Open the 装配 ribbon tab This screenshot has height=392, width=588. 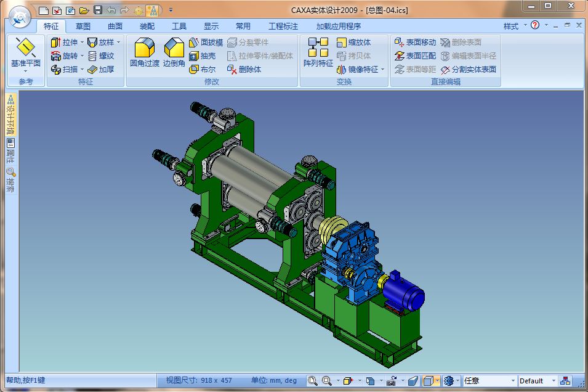point(147,27)
